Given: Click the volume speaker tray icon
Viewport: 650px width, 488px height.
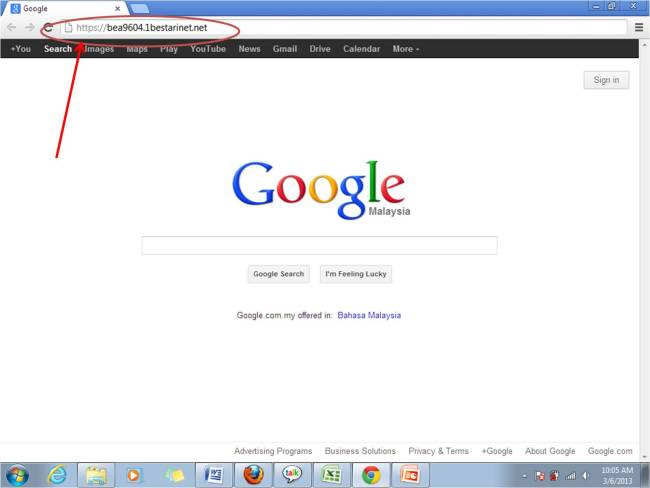Looking at the screenshot, I should coord(586,476).
